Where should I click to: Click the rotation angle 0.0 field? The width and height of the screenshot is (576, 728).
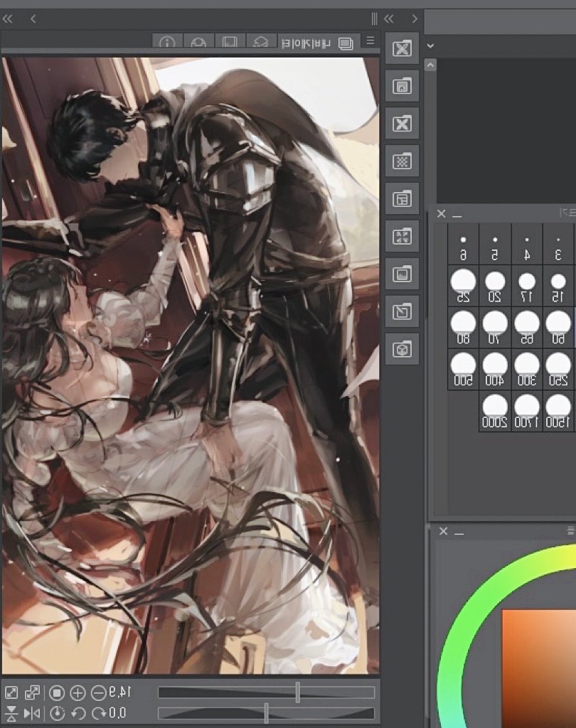tap(117, 712)
